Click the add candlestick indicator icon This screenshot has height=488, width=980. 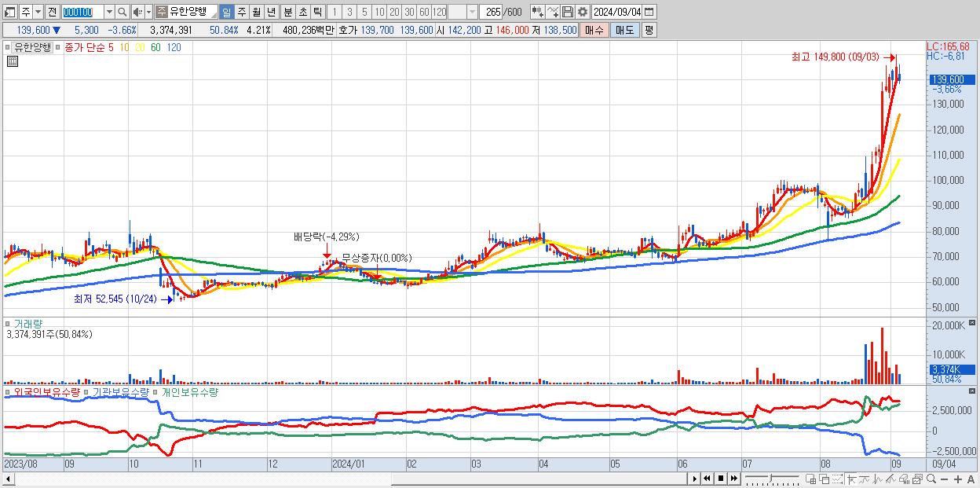click(x=537, y=12)
